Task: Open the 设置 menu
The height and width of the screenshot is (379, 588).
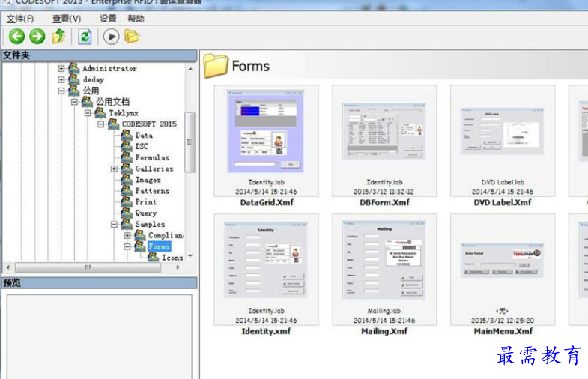Action: pos(108,19)
